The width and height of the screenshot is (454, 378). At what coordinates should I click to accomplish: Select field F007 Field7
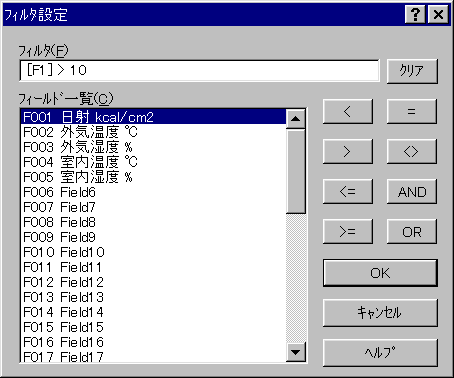(x=153, y=207)
